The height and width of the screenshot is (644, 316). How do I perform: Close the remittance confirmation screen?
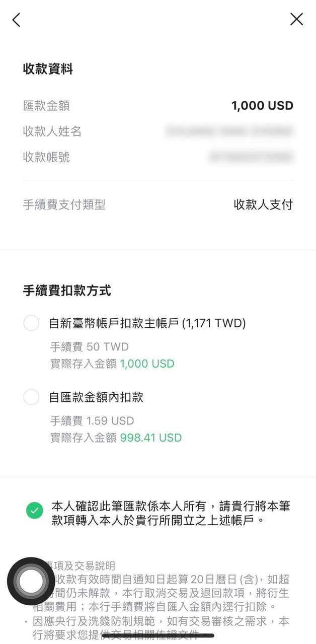click(x=296, y=19)
